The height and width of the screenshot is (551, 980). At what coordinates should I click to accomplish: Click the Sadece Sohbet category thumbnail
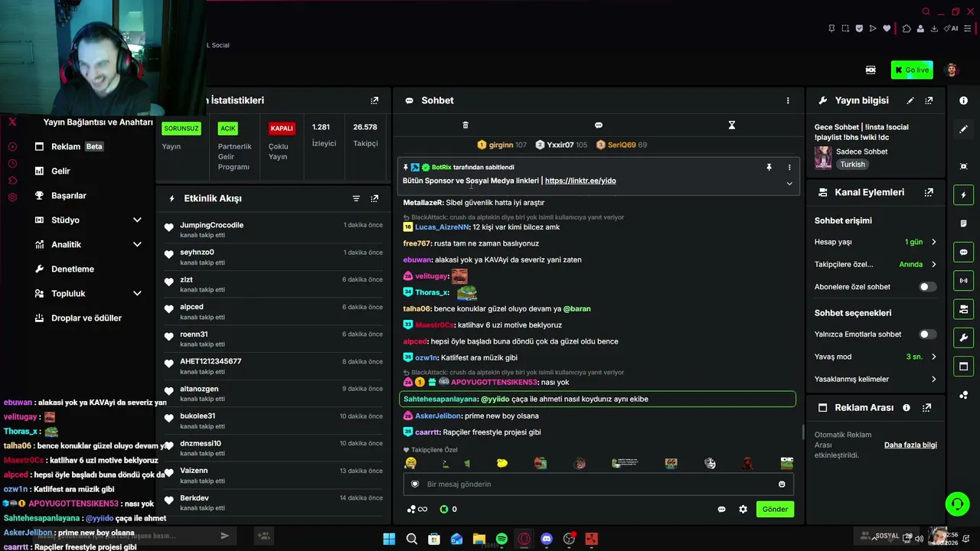823,158
